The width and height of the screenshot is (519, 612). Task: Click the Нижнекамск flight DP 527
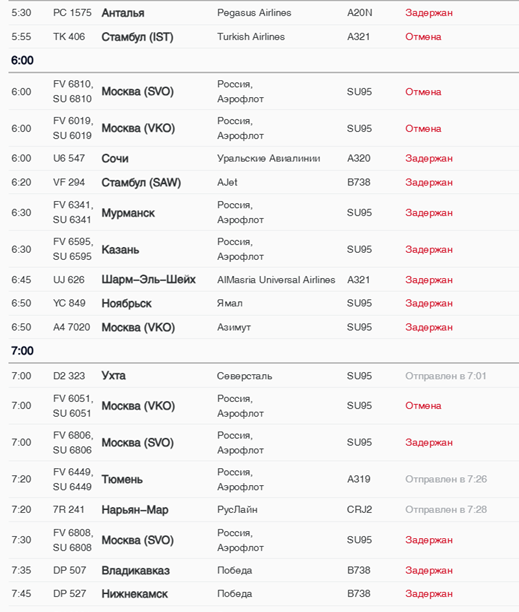263,594
